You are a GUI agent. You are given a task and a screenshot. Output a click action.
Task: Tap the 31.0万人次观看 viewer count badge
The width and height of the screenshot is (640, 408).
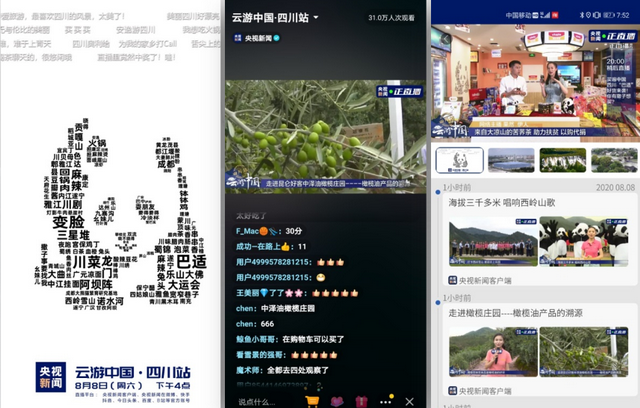pyautogui.click(x=392, y=17)
